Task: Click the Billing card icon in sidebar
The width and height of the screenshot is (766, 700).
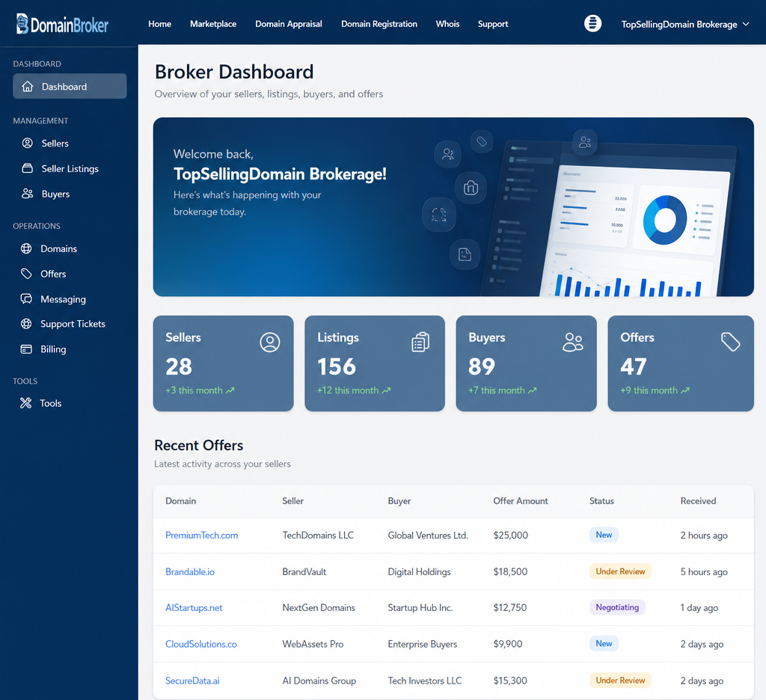Action: (x=26, y=349)
